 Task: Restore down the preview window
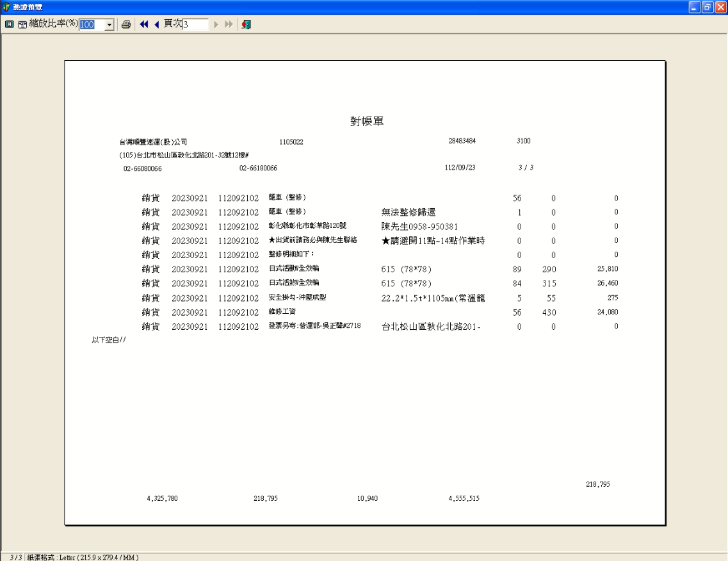point(708,6)
